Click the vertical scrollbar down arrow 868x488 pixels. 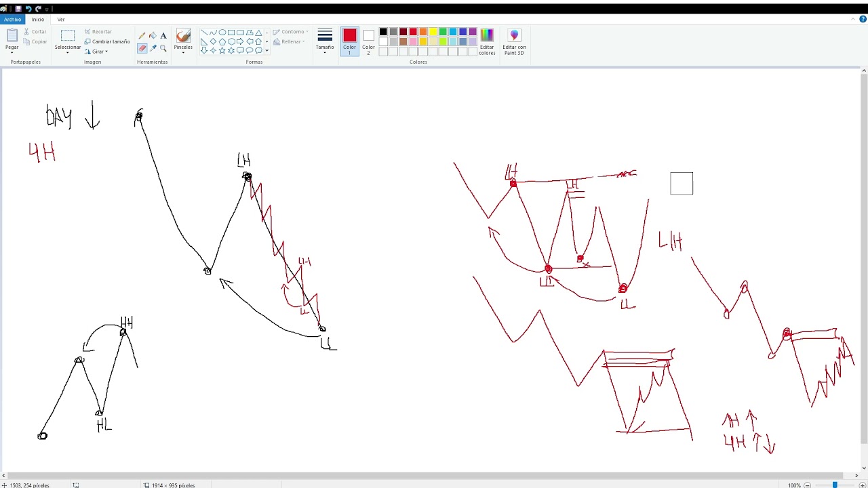[864, 468]
